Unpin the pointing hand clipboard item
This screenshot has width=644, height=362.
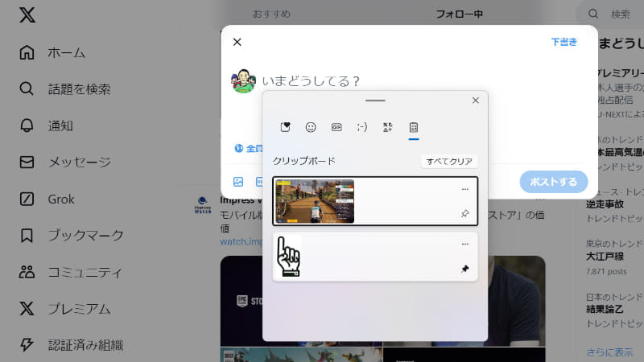pyautogui.click(x=465, y=269)
